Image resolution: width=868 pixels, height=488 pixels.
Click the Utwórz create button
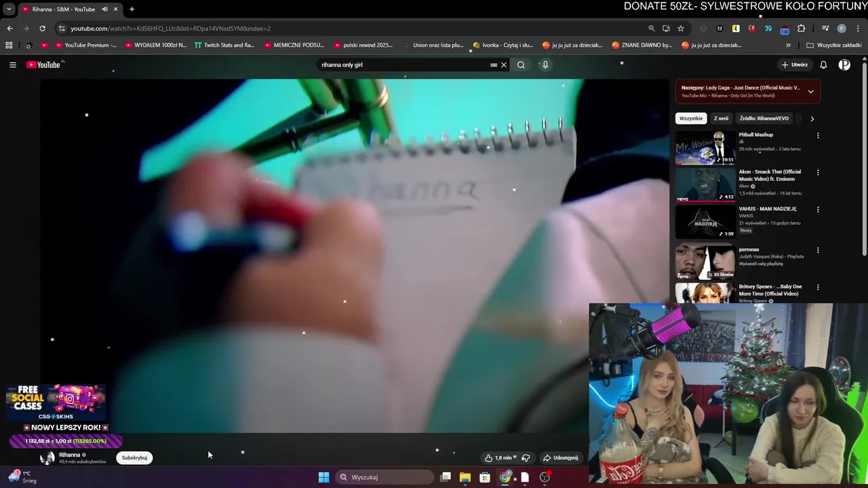[x=795, y=65]
